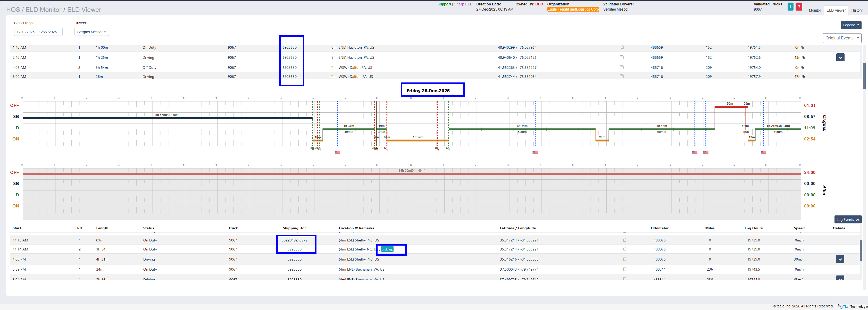Image resolution: width=868 pixels, height=310 pixels.
Task: Expand details for the 2:40 AM Driving row
Action: coord(840,58)
